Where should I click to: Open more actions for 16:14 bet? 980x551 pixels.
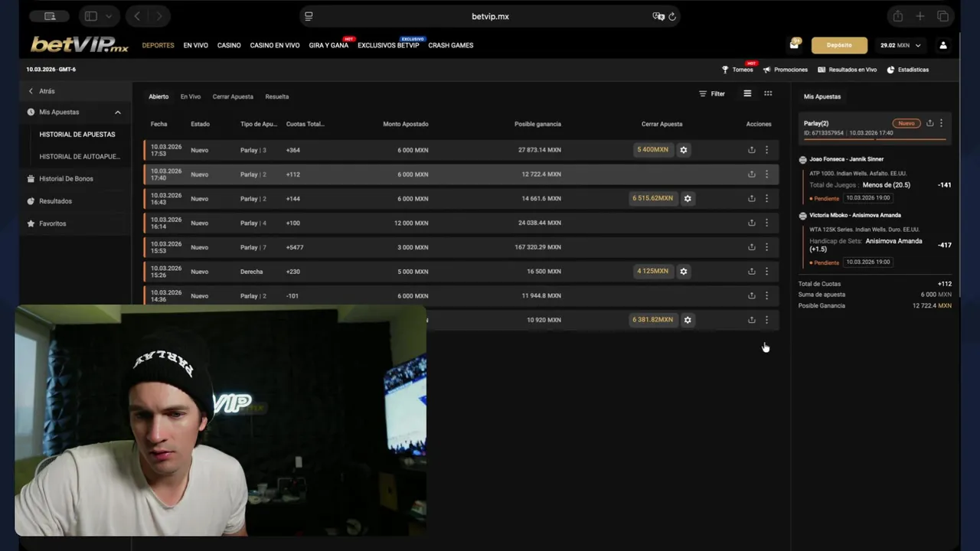[x=766, y=223]
